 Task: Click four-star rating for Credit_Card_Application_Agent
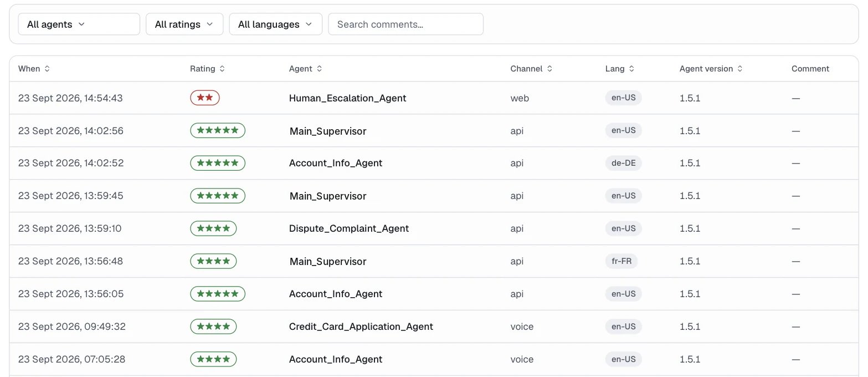213,327
